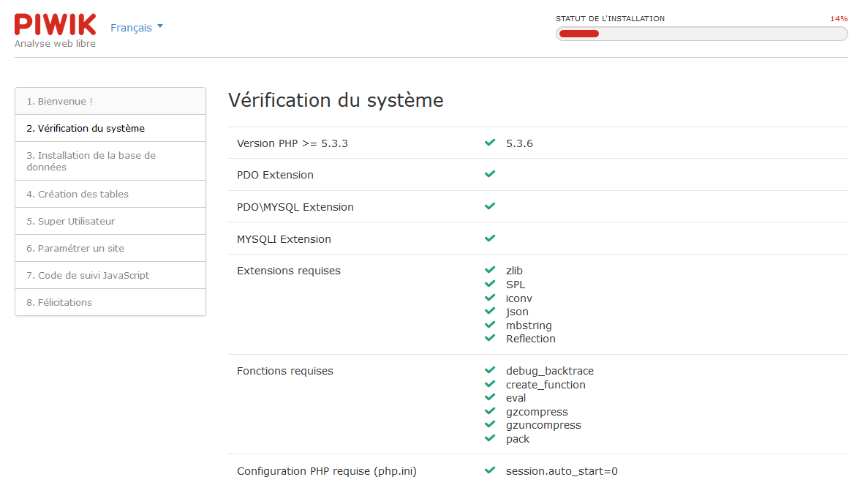868x485 pixels.
Task: Click the PIWIK logo
Action: 56,25
